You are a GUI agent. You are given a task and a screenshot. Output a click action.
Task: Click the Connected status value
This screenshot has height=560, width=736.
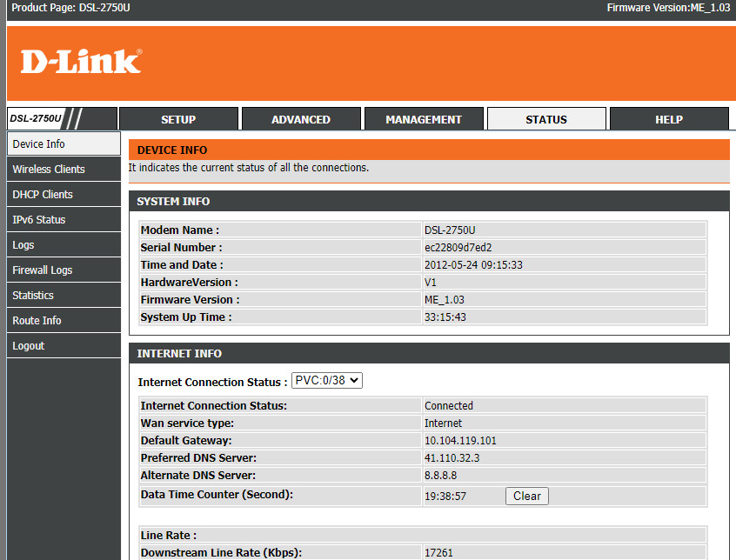click(449, 405)
